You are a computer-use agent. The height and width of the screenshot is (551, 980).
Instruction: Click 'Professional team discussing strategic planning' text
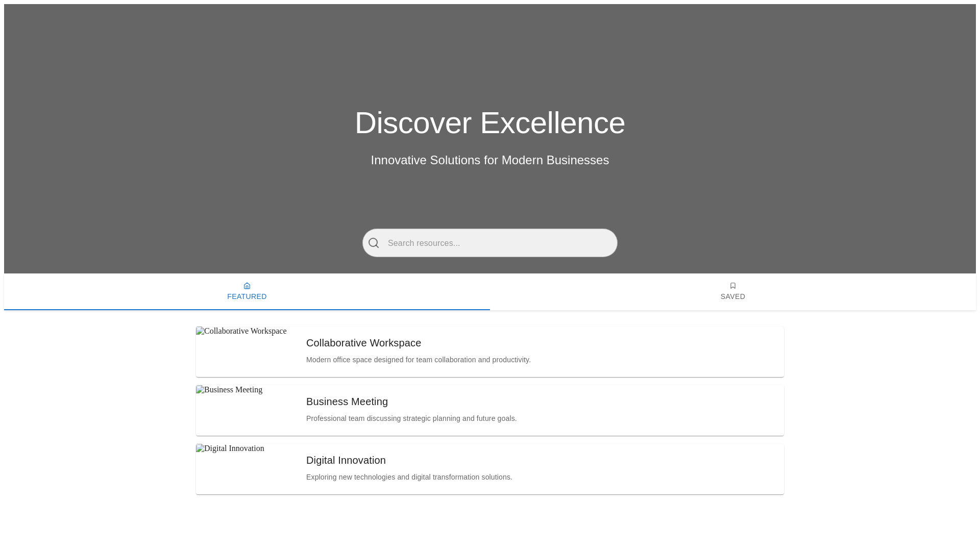[x=411, y=418]
